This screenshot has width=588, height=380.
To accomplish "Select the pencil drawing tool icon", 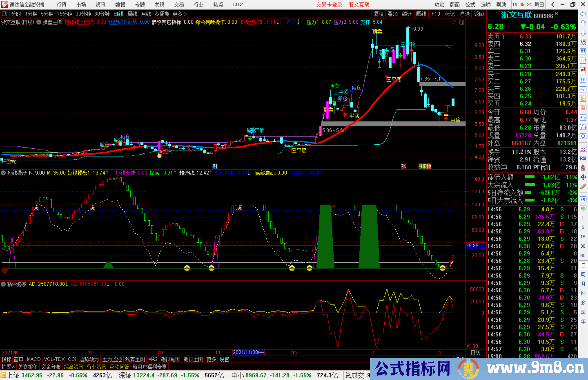I will pos(583,187).
